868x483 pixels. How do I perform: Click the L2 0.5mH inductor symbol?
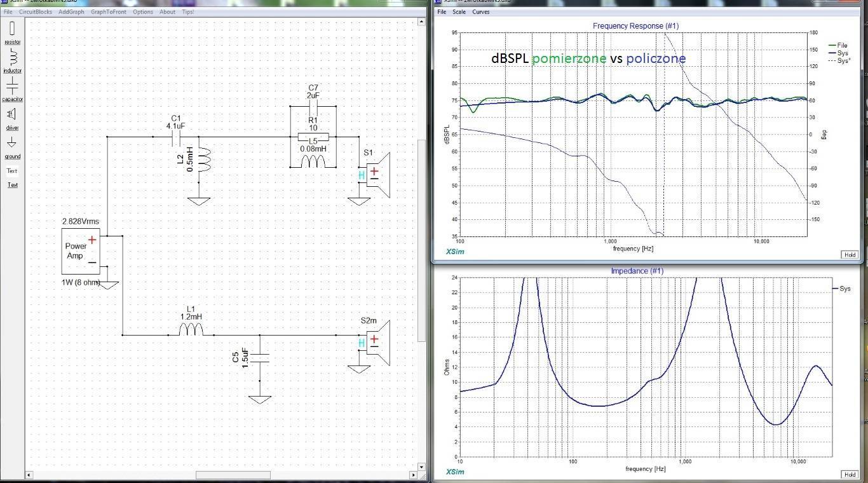(x=204, y=160)
